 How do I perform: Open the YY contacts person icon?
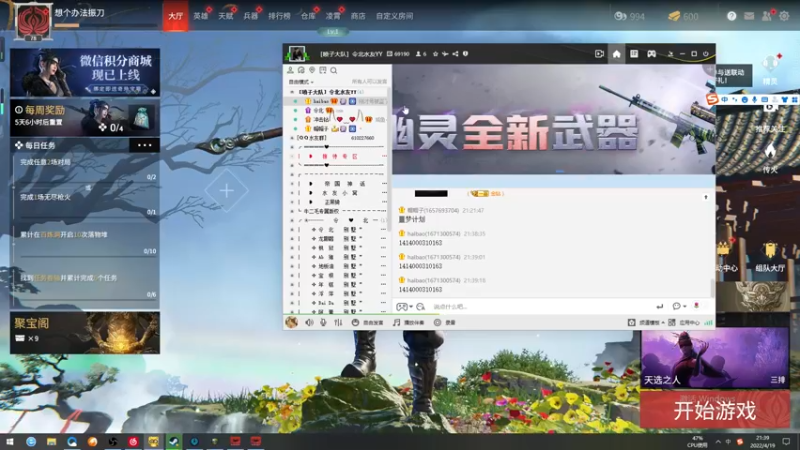tap(290, 70)
